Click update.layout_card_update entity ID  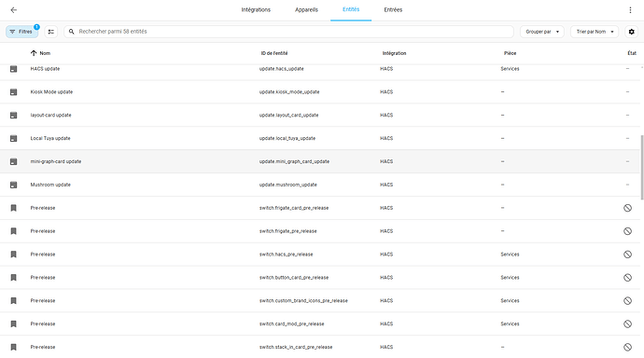(x=288, y=116)
